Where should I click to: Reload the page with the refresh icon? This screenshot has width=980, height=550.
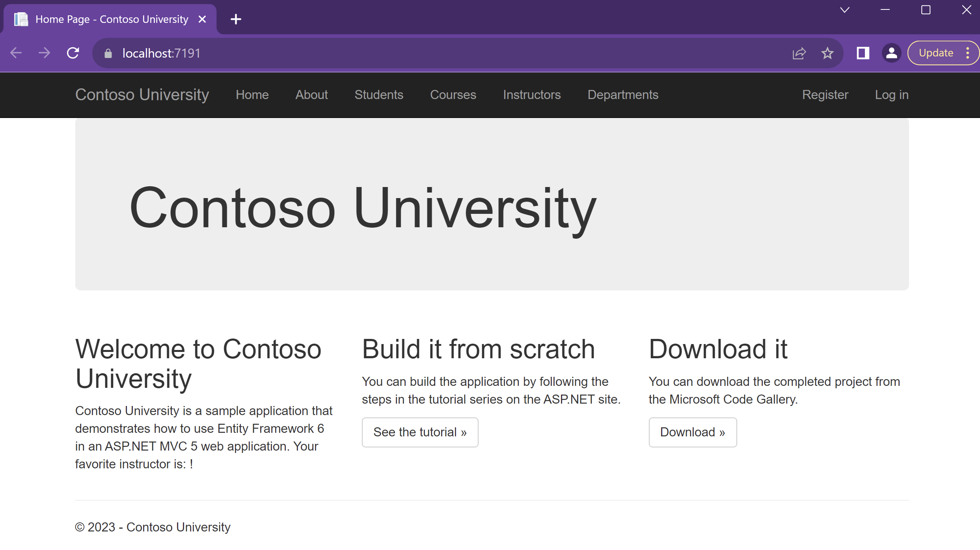tap(73, 53)
